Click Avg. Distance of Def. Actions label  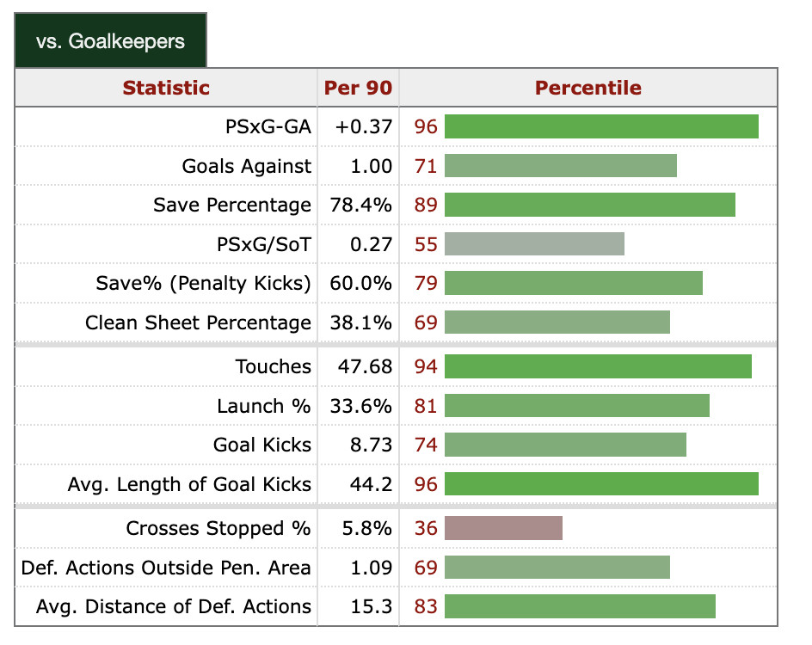pos(174,606)
